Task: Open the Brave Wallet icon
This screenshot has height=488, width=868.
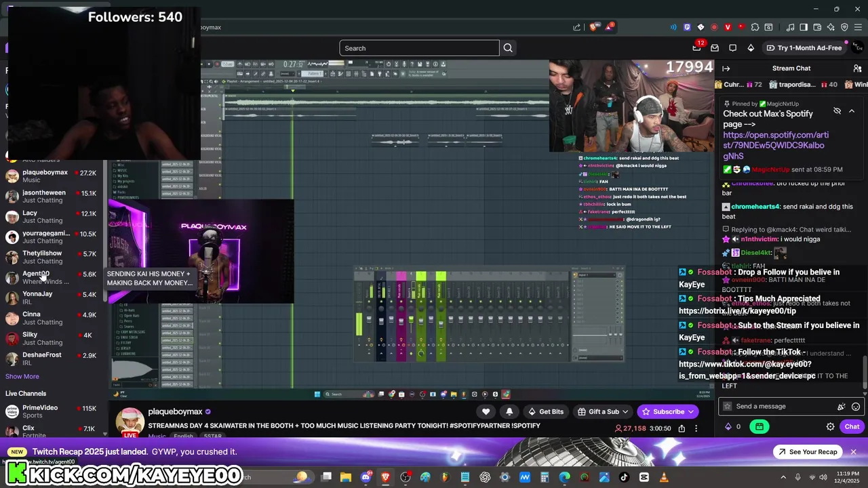Action: pos(817,27)
